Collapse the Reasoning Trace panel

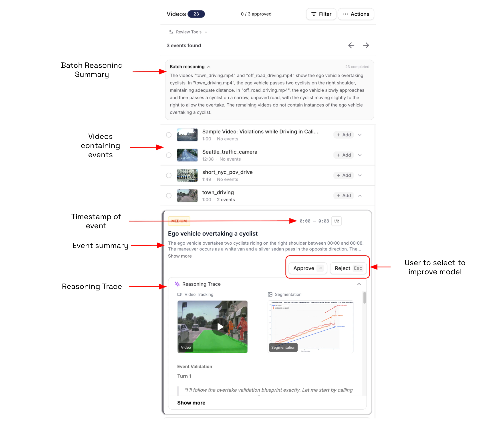pyautogui.click(x=359, y=284)
